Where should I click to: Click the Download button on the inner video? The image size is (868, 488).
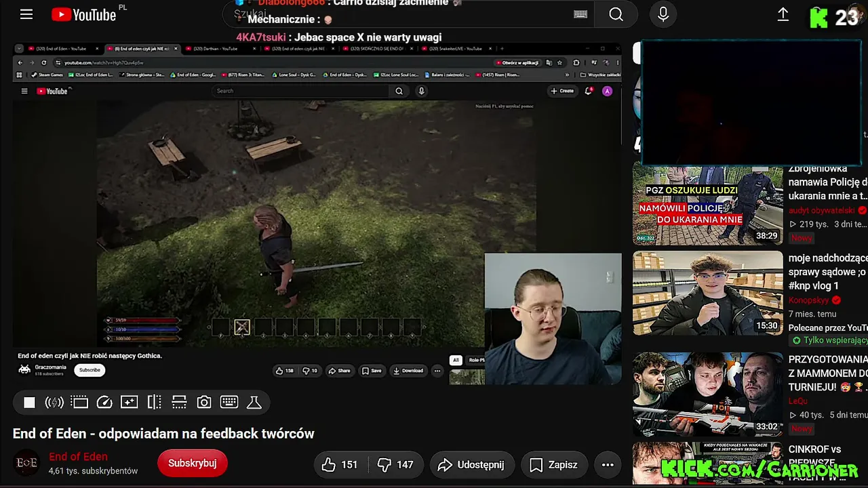click(408, 371)
